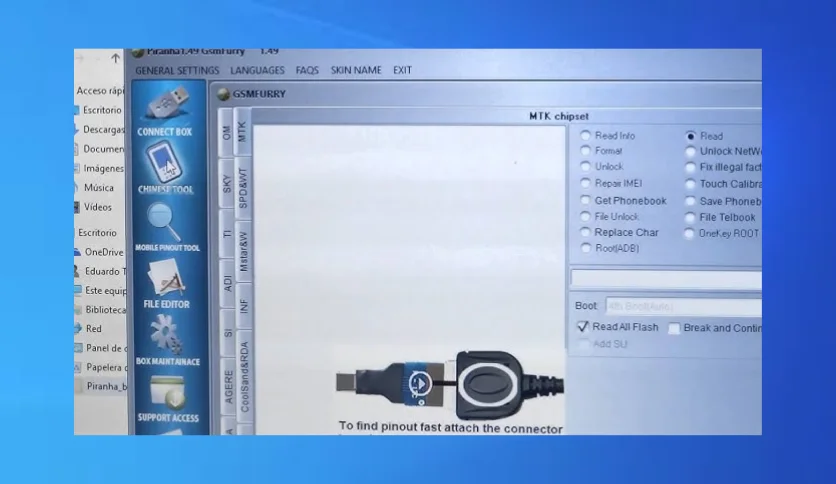Screen dimensions: 836x484
Task: Switch to the SKY vertical tab
Action: coord(227,183)
